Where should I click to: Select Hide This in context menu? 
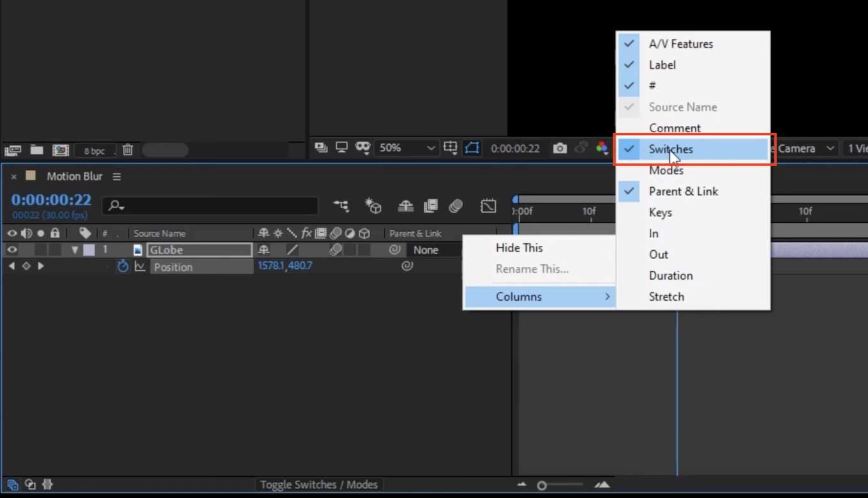pyautogui.click(x=539, y=248)
